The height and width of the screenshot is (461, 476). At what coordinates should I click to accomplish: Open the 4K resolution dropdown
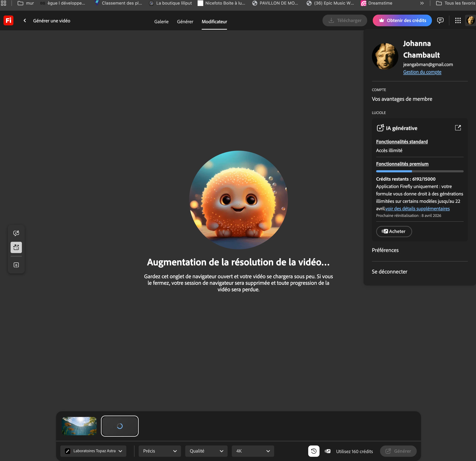click(x=253, y=451)
